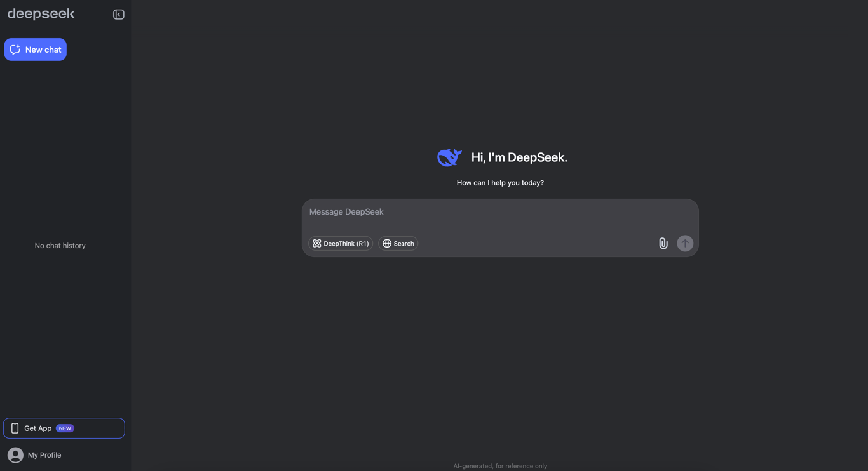868x471 pixels.
Task: Click the paperclip attach file icon
Action: pyautogui.click(x=663, y=244)
